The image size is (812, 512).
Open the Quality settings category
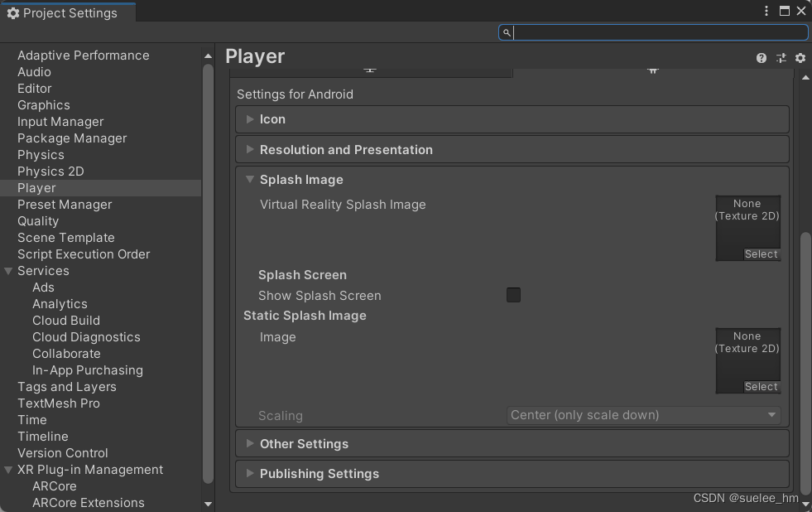coord(38,221)
